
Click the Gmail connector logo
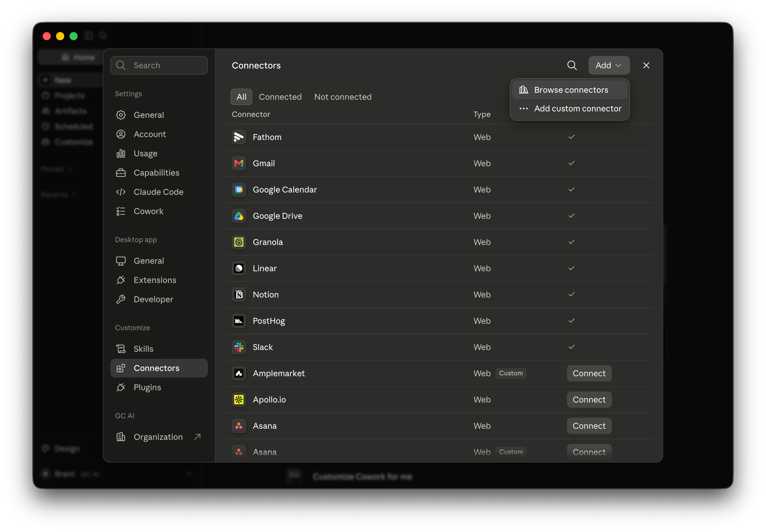point(239,164)
